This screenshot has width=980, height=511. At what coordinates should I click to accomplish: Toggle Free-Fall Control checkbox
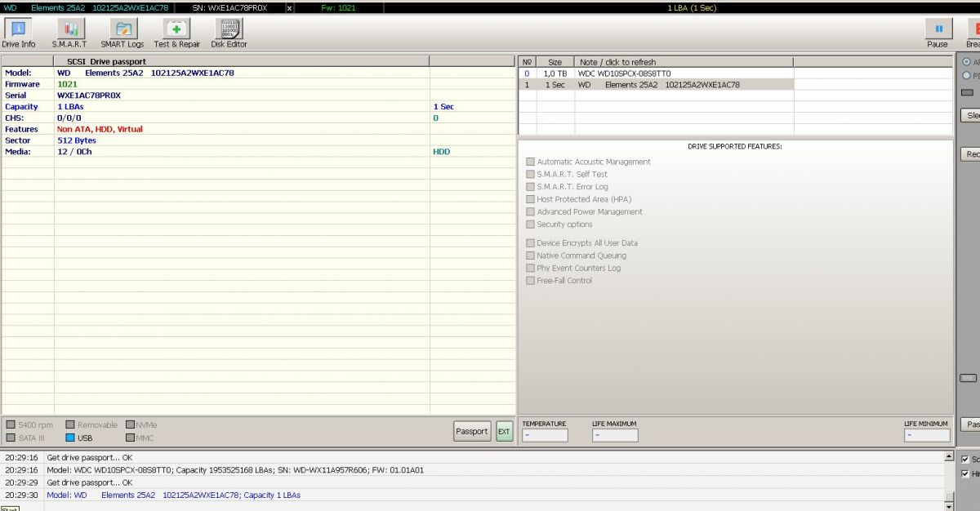[531, 281]
